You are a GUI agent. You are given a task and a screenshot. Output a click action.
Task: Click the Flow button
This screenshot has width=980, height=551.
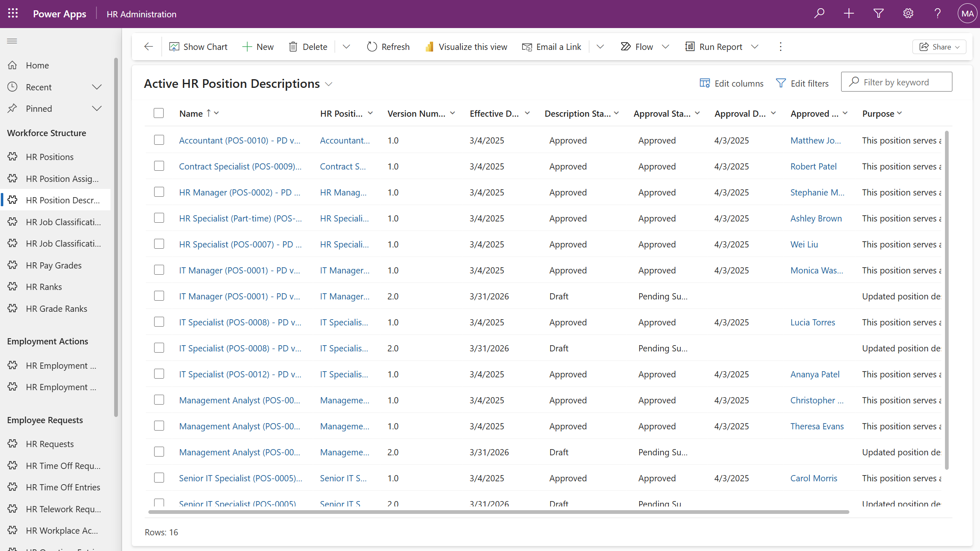[x=637, y=47]
